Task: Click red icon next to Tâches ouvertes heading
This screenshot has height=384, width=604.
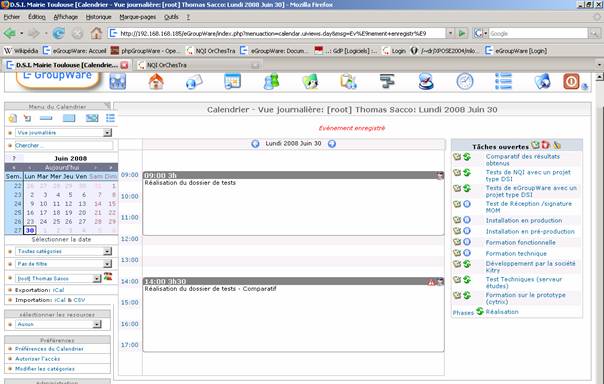Action: point(545,145)
